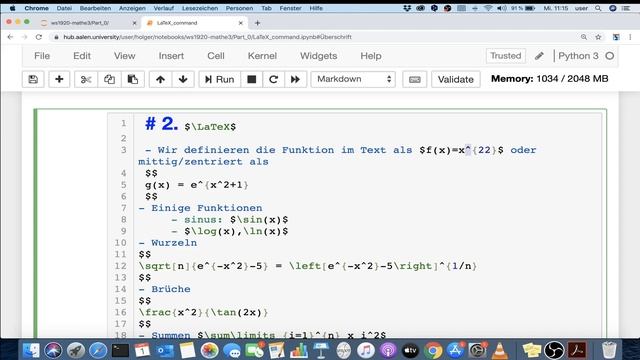Viewport: 640px width, 360px height.
Task: Insert a cell below with the plus icon
Action: coord(59,79)
